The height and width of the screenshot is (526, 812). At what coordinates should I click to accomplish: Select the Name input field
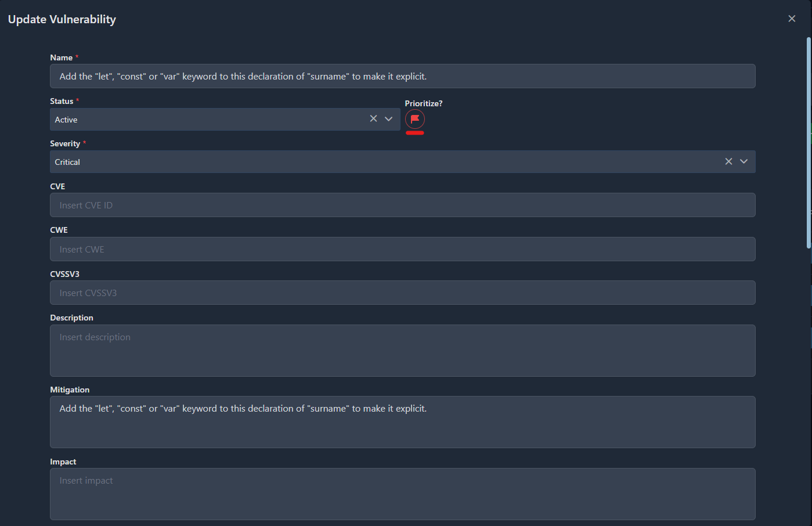click(x=402, y=76)
